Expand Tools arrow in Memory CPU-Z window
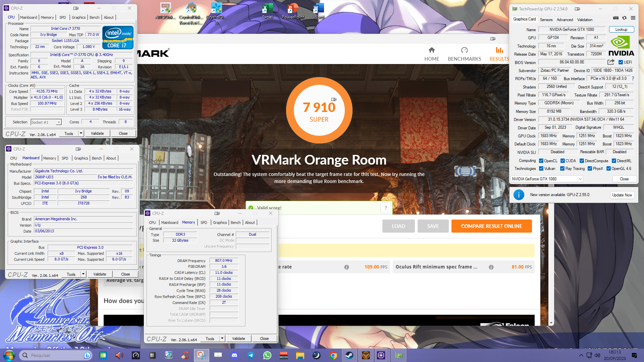This screenshot has width=644, height=362. click(x=222, y=339)
